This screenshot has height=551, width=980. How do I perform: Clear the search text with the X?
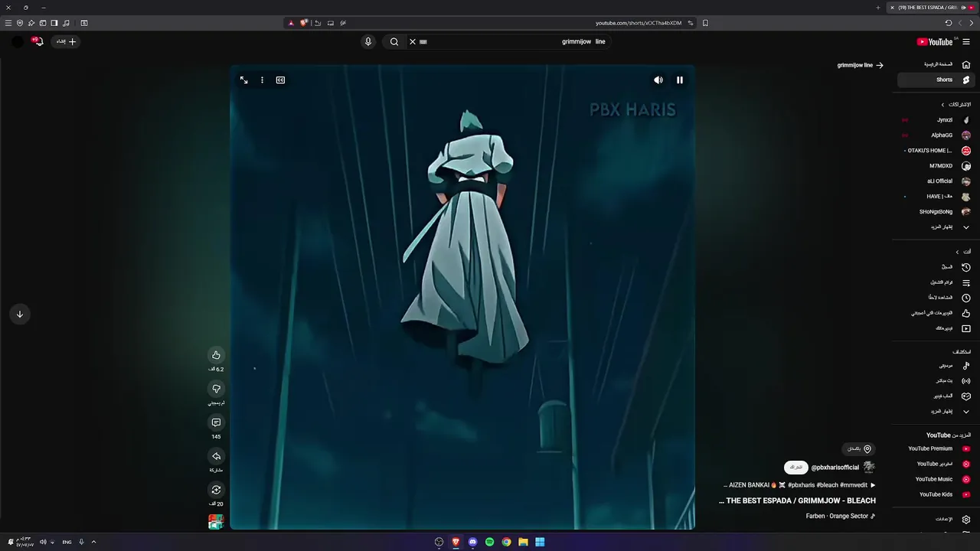[413, 42]
